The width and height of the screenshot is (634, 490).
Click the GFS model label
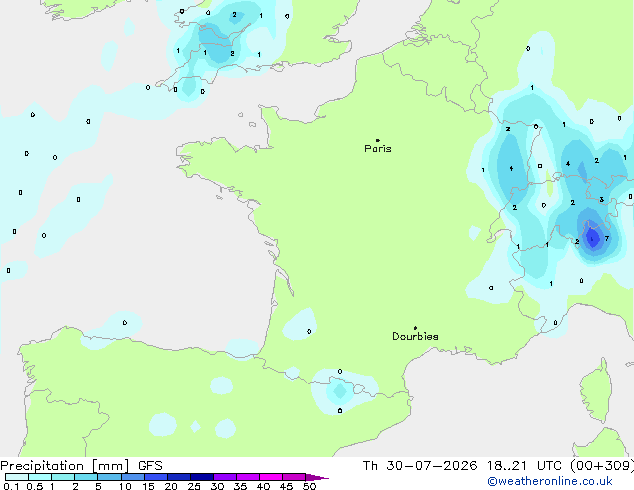tap(150, 466)
